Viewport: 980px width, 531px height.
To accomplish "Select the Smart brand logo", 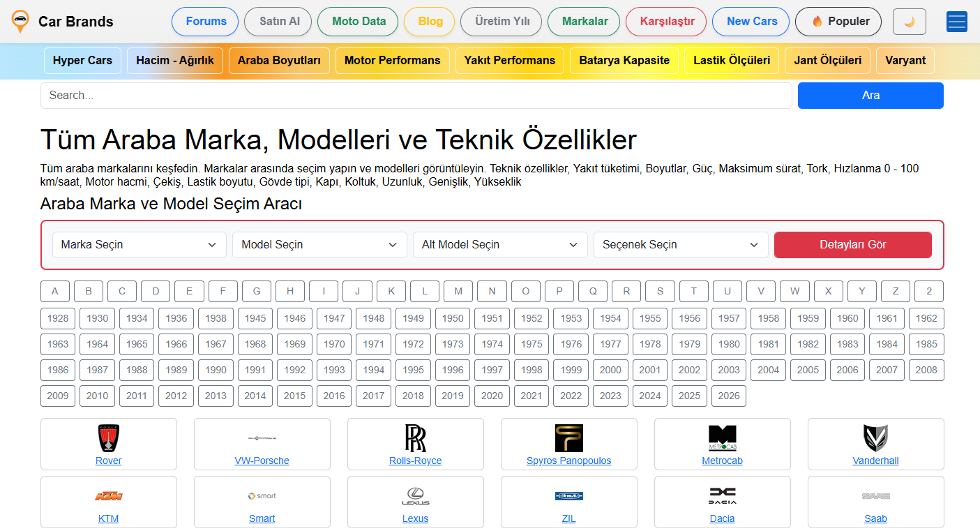I will coord(262,495).
